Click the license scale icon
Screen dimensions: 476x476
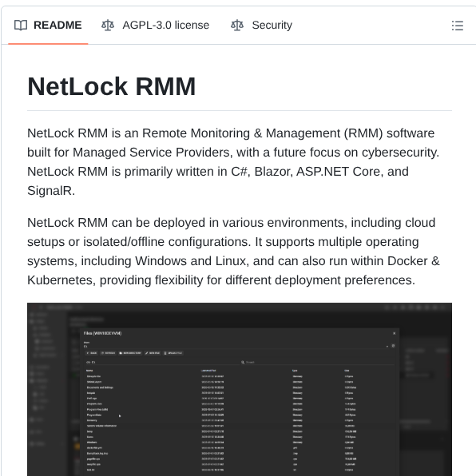click(x=108, y=26)
